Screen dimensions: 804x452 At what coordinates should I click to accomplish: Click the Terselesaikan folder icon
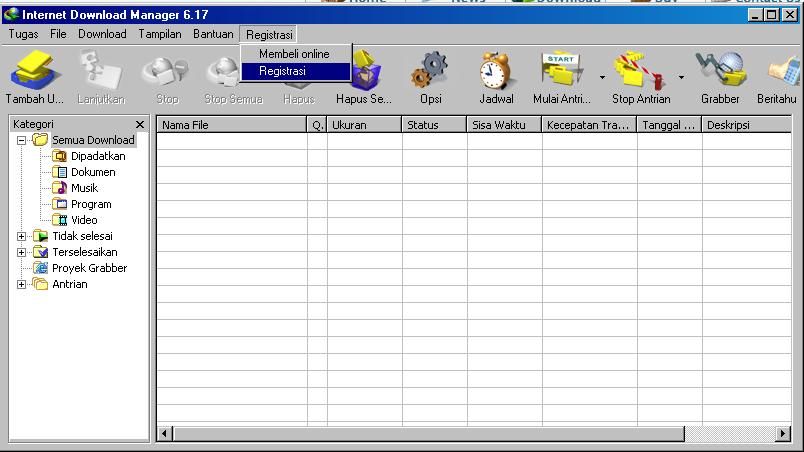pos(41,252)
